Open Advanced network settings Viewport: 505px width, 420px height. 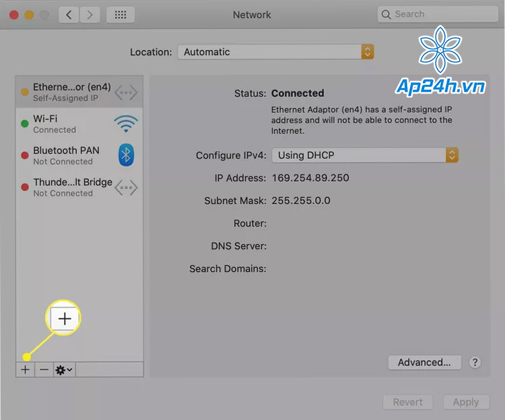pos(424,362)
